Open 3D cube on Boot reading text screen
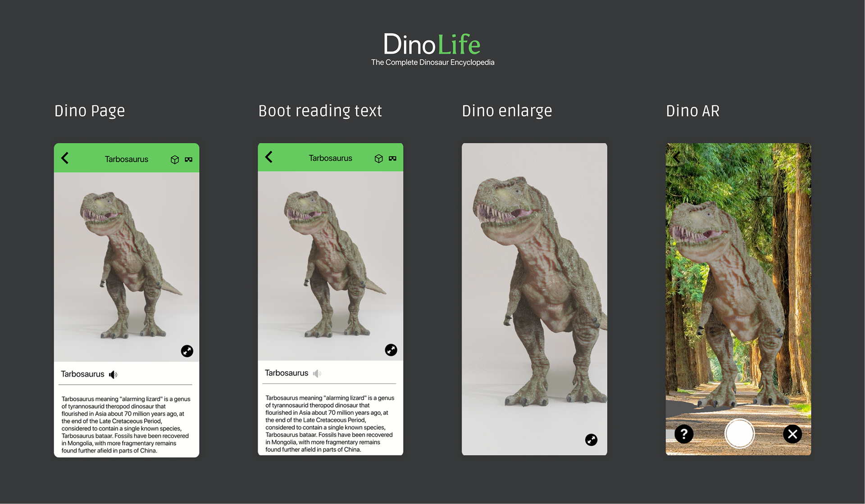Screen dimensions: 865x504 [379, 159]
